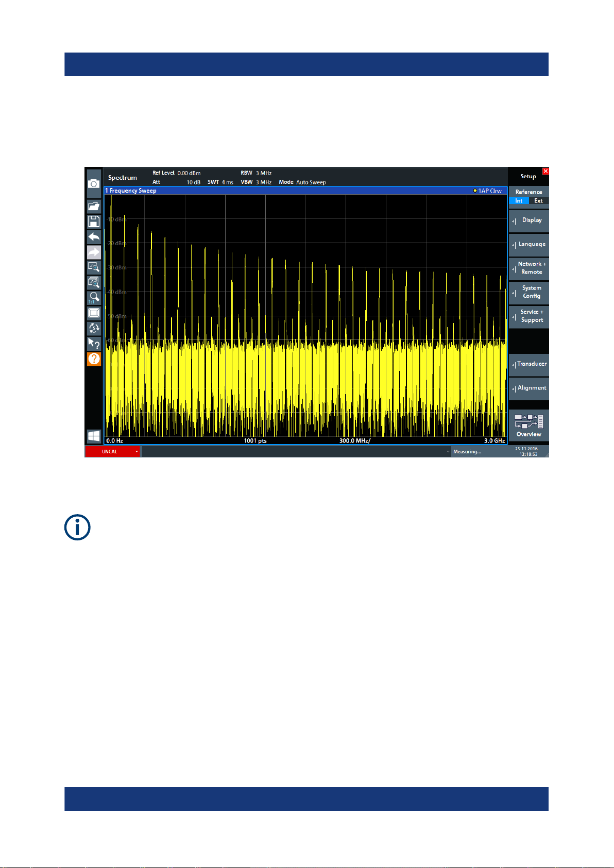Select Ext reference source
Image resolution: width=614 pixels, height=868 pixels.
click(x=538, y=201)
